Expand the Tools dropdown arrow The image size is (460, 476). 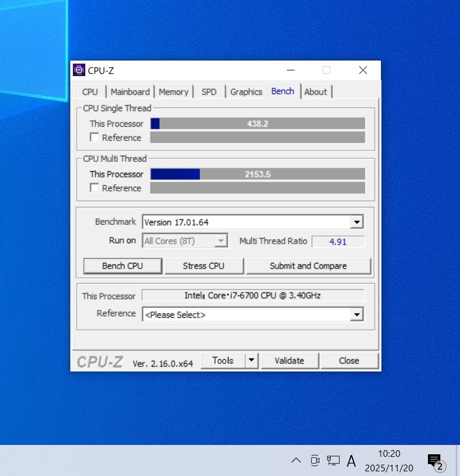point(251,361)
